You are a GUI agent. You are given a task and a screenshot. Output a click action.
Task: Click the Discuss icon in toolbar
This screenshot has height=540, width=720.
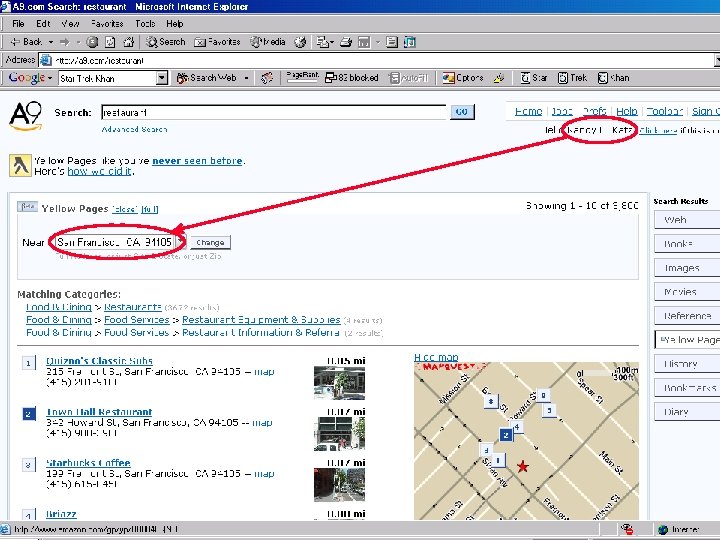[x=392, y=42]
